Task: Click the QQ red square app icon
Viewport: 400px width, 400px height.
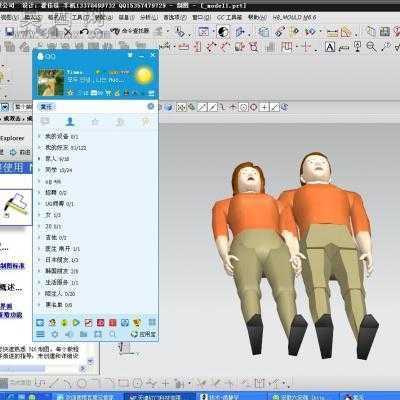Action: (x=113, y=323)
